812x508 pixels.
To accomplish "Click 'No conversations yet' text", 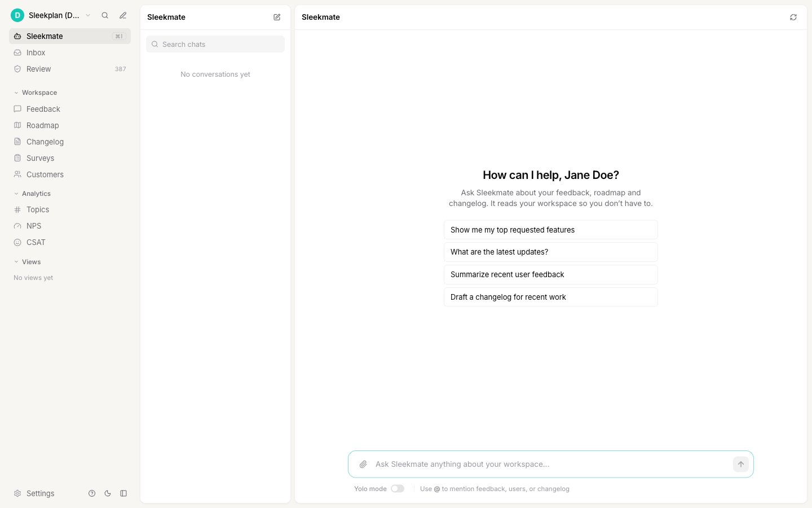I will click(x=215, y=74).
